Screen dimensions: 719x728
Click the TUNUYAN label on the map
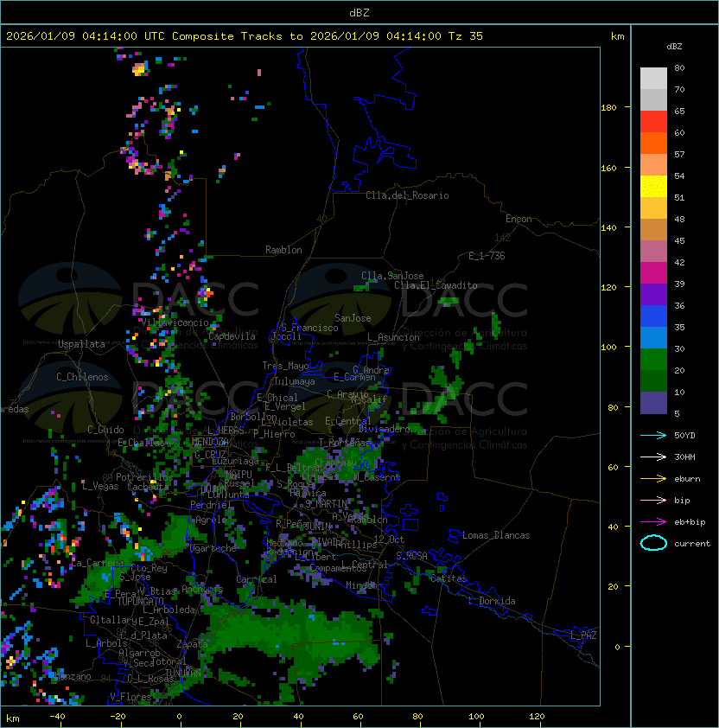[183, 673]
